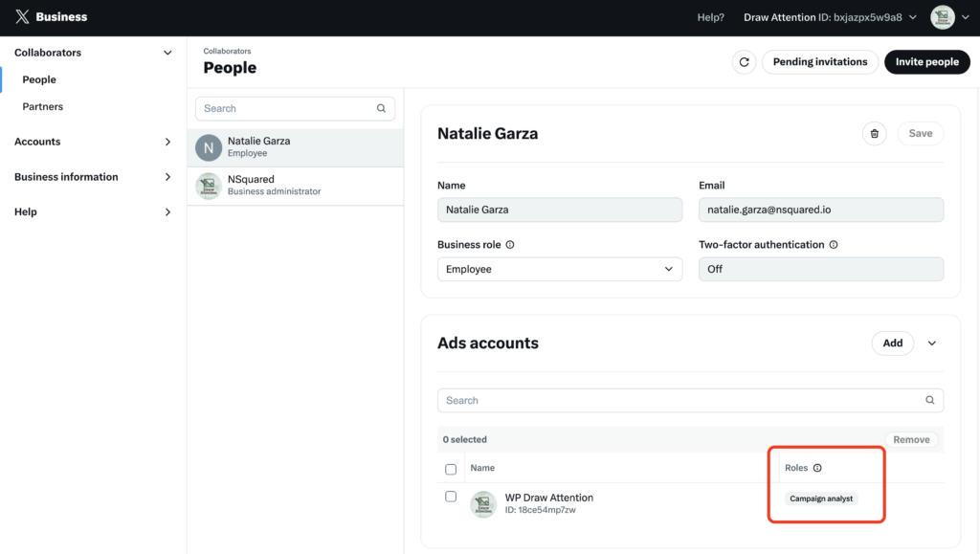Open the trash delete icon for Natalie Garza
Screen dimensions: 980x554
874,133
